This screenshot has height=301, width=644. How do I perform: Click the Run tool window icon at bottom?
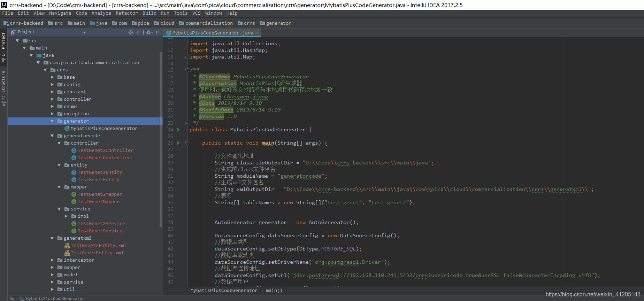22,299
